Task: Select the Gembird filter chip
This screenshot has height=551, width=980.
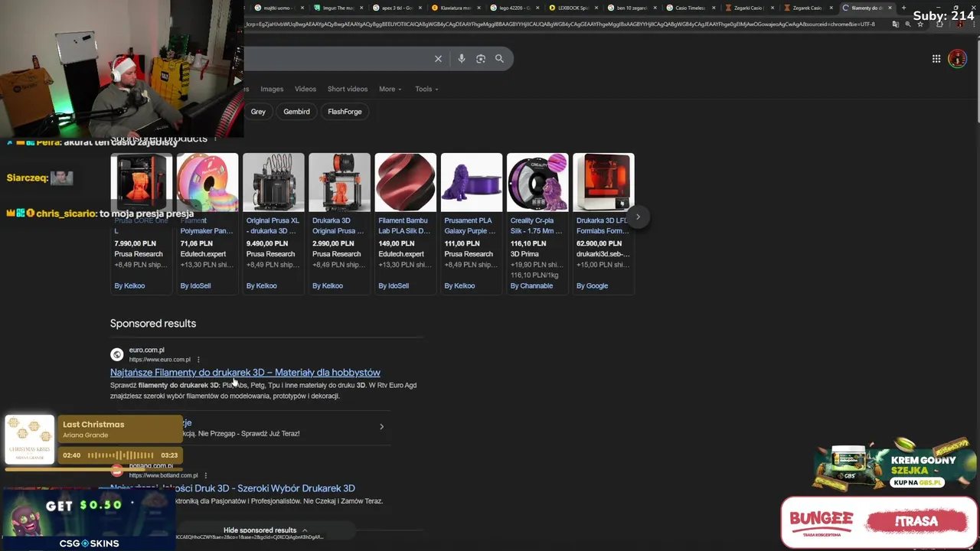Action: (296, 112)
